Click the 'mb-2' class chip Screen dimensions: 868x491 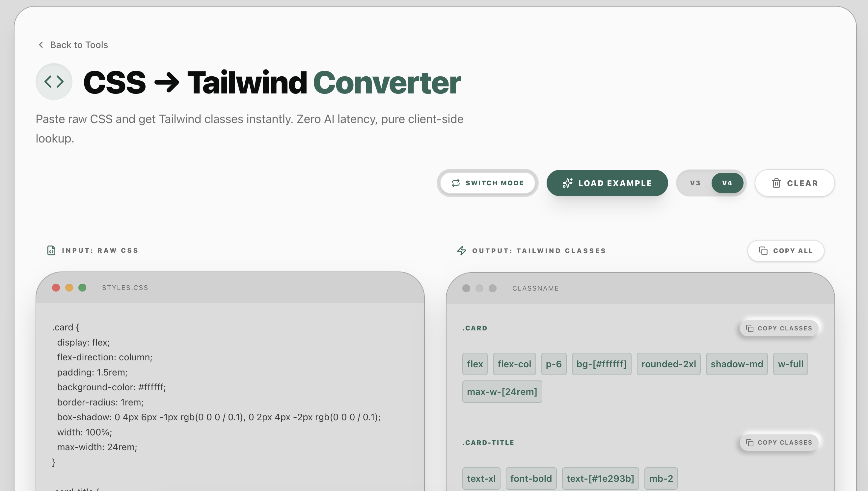[661, 478]
